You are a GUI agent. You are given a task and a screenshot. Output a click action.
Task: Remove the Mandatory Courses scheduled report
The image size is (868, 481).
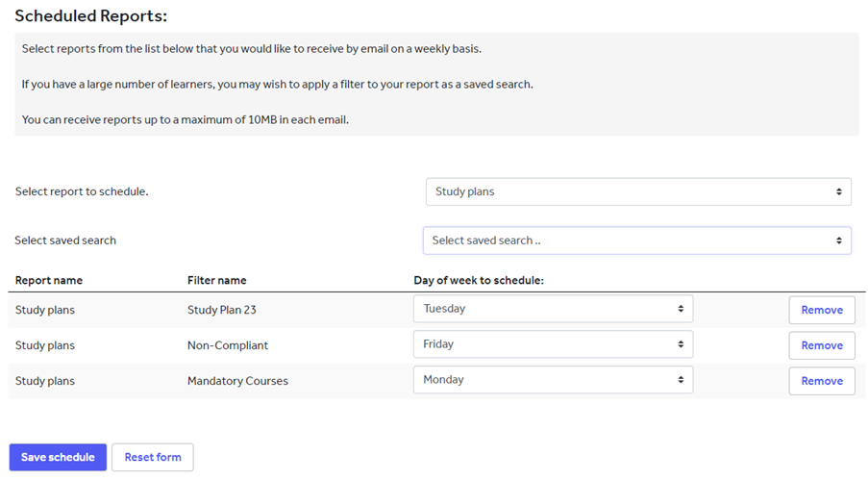822,381
